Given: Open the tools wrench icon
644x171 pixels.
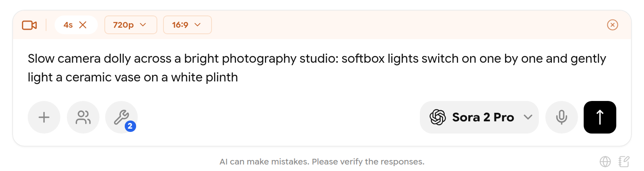Looking at the screenshot, I should [x=121, y=117].
